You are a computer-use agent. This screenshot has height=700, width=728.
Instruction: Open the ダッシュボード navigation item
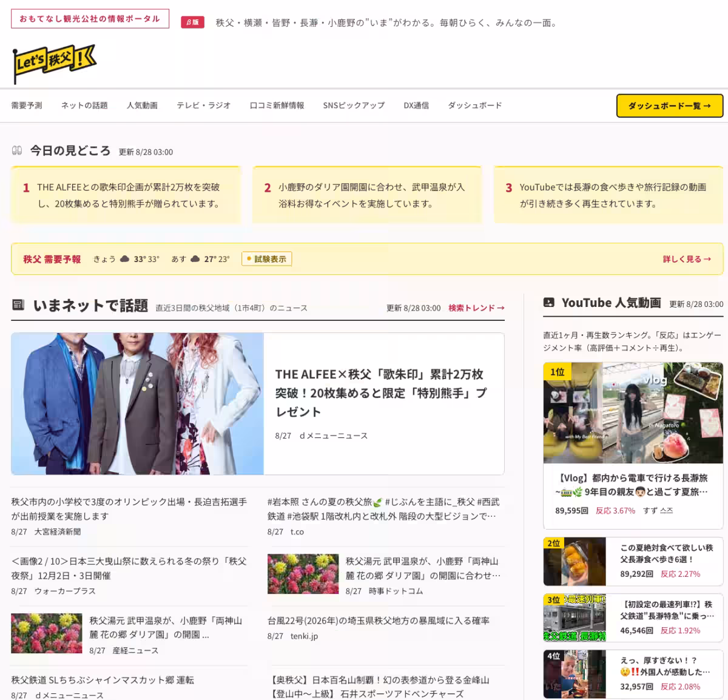coord(475,106)
